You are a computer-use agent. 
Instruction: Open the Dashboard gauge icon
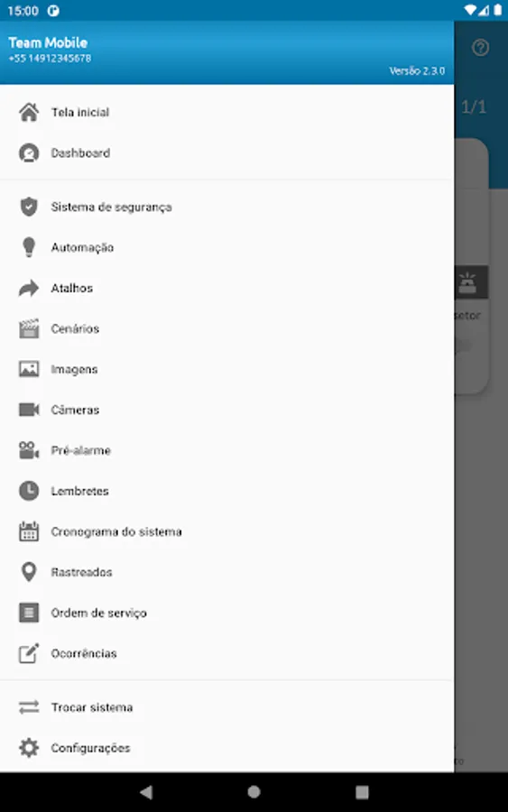click(x=29, y=152)
